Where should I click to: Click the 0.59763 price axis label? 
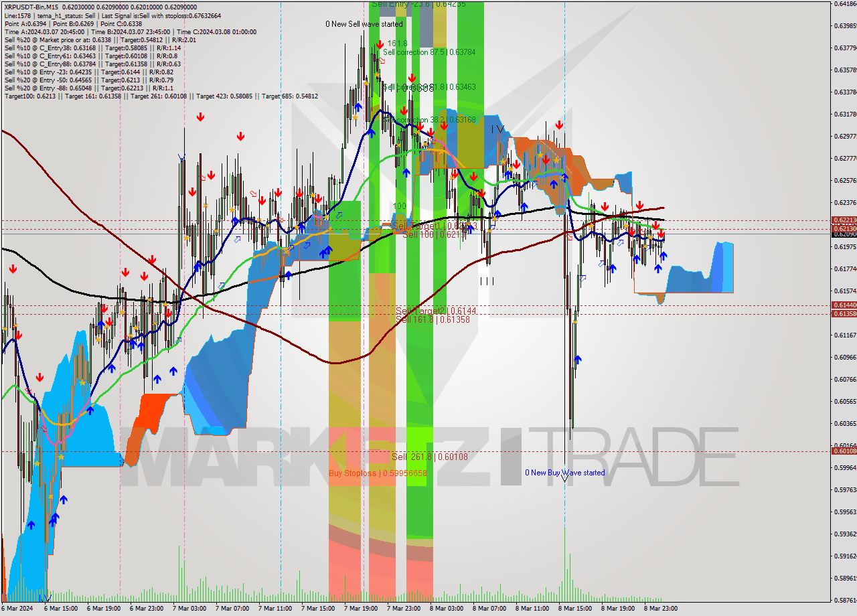(x=845, y=489)
